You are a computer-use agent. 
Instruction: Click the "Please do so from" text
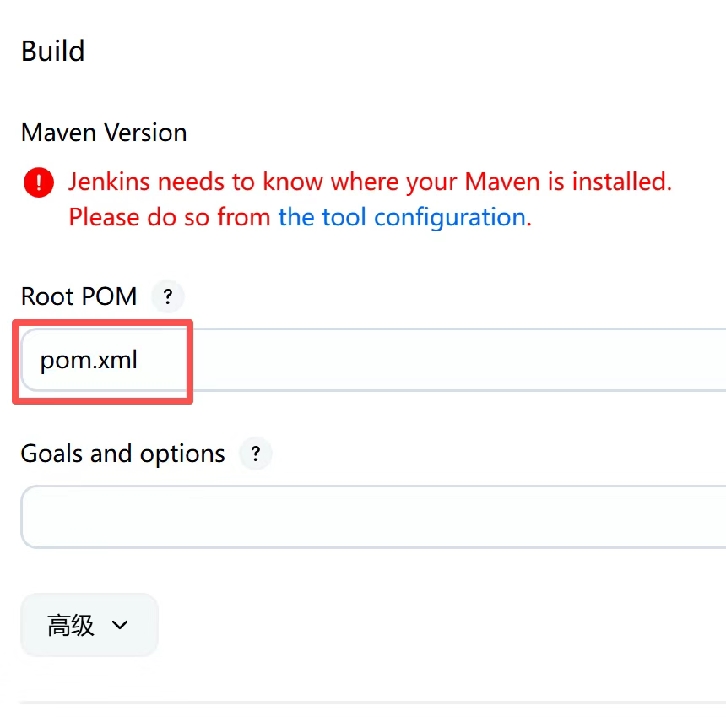[x=169, y=218]
